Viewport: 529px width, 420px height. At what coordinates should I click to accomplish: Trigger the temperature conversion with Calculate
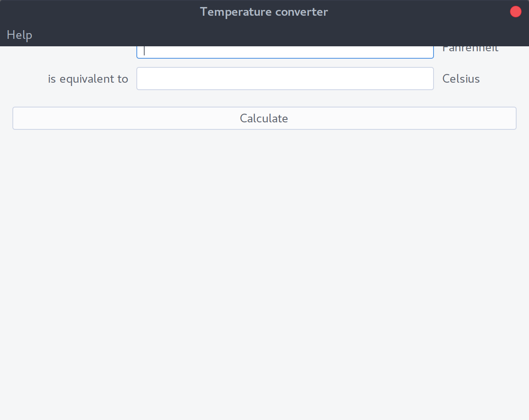click(x=264, y=118)
